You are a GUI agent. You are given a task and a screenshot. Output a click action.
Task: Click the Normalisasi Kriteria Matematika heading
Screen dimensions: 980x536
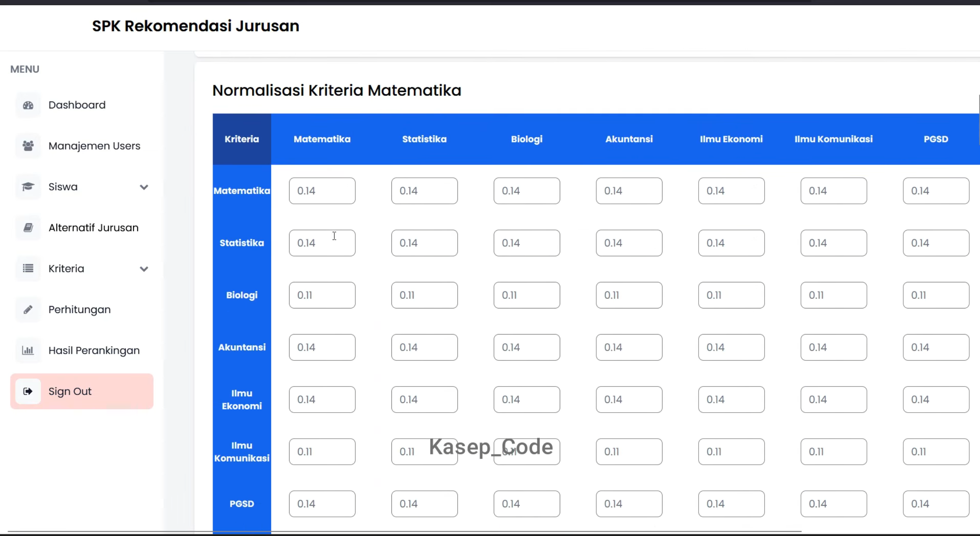[x=337, y=90]
